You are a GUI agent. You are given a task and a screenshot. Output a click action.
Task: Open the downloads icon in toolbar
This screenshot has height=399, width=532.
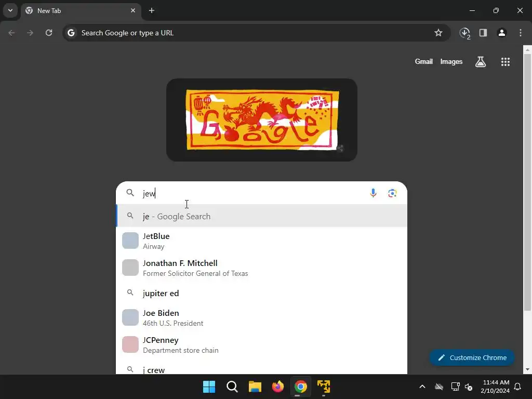pos(464,33)
